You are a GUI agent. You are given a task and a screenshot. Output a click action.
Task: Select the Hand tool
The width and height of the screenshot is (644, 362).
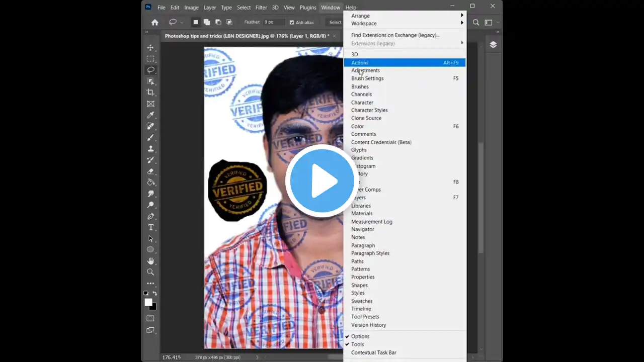click(x=150, y=261)
